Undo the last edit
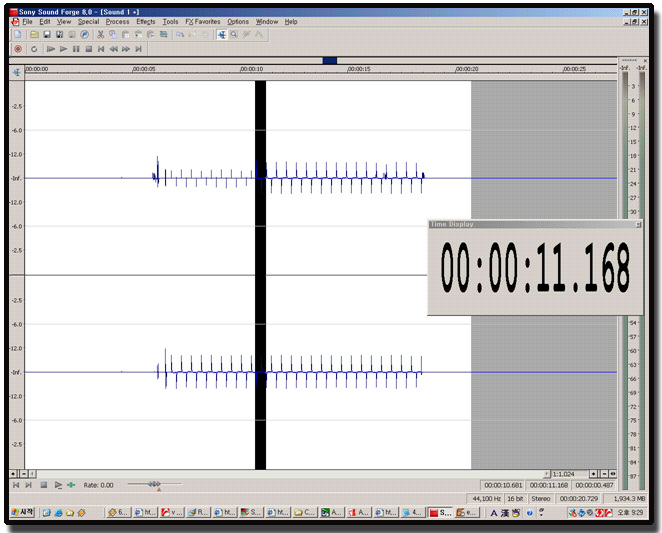The width and height of the screenshot is (662, 533). pyautogui.click(x=180, y=35)
